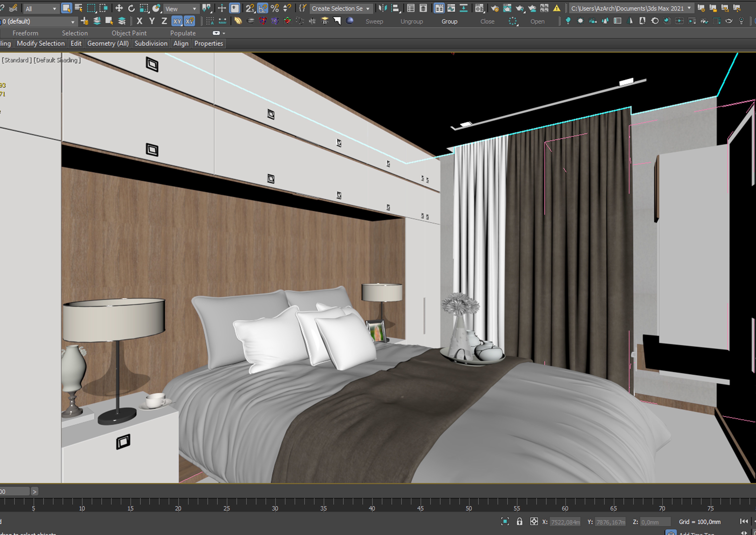Expand the ribbon display options arrow
The height and width of the screenshot is (535, 756).
[x=224, y=33]
